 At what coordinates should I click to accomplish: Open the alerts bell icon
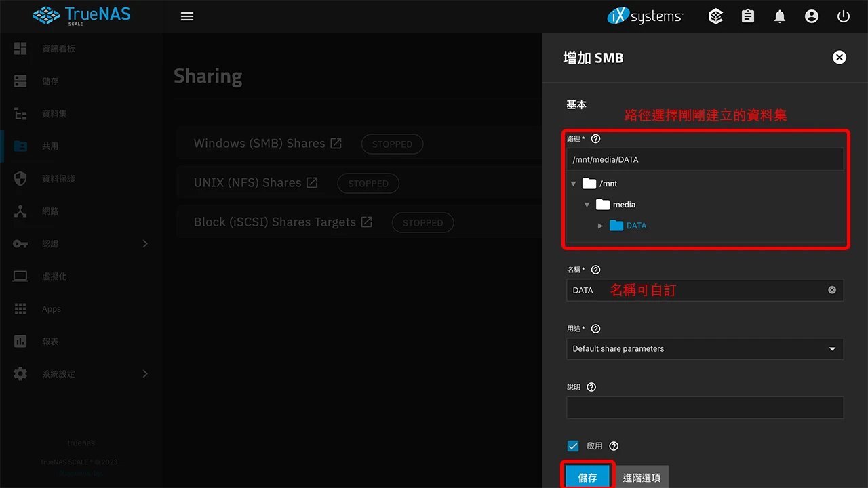click(780, 16)
